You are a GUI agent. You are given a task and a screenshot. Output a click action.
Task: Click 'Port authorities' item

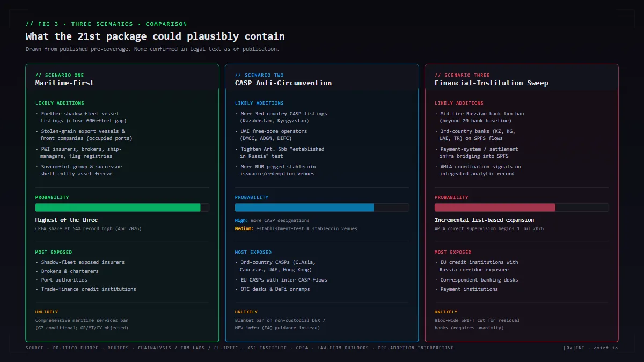coord(61,280)
